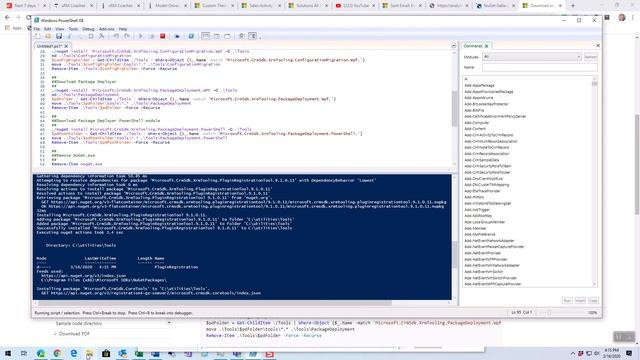Select Add-NetEventProvider in commands list

point(482,253)
